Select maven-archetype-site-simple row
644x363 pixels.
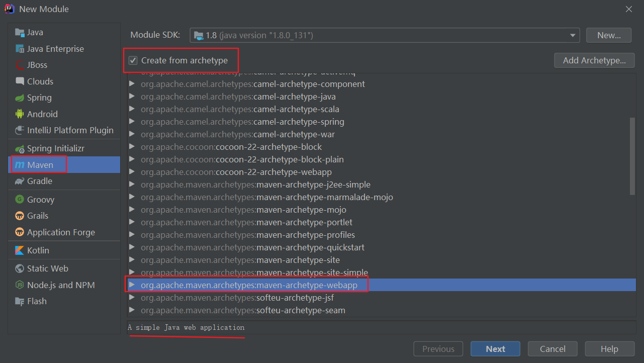click(x=382, y=273)
